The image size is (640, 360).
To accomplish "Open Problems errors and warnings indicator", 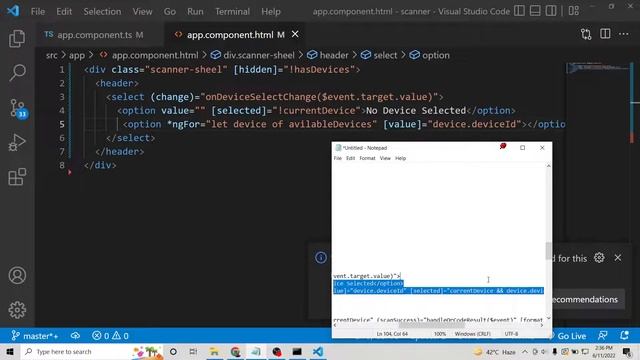I will point(110,336).
